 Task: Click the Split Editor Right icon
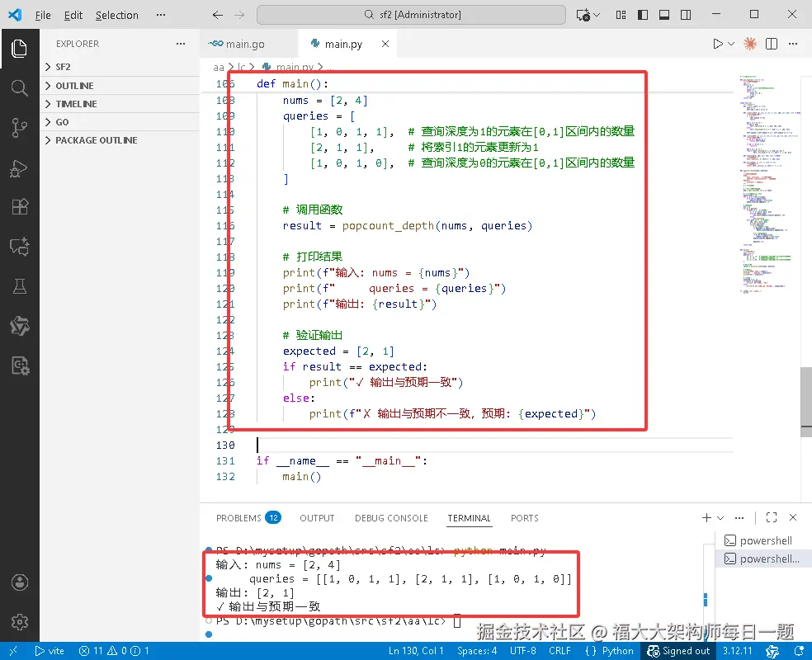[x=771, y=44]
